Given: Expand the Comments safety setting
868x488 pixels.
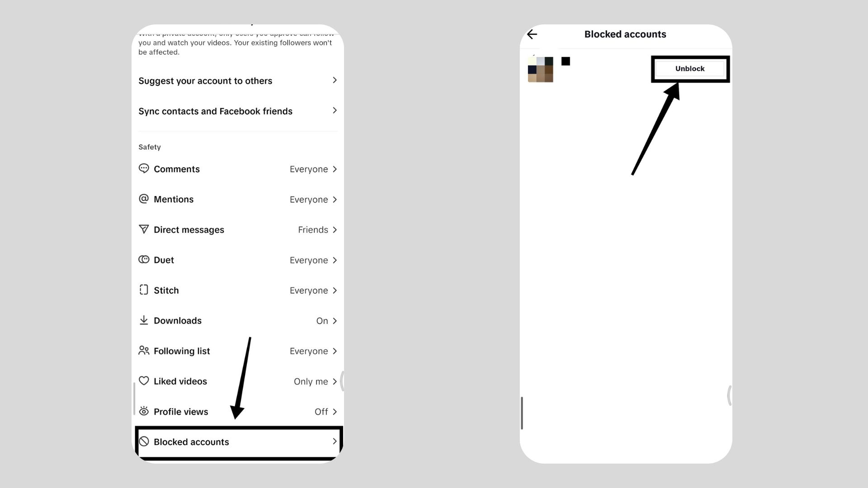Looking at the screenshot, I should coord(237,169).
